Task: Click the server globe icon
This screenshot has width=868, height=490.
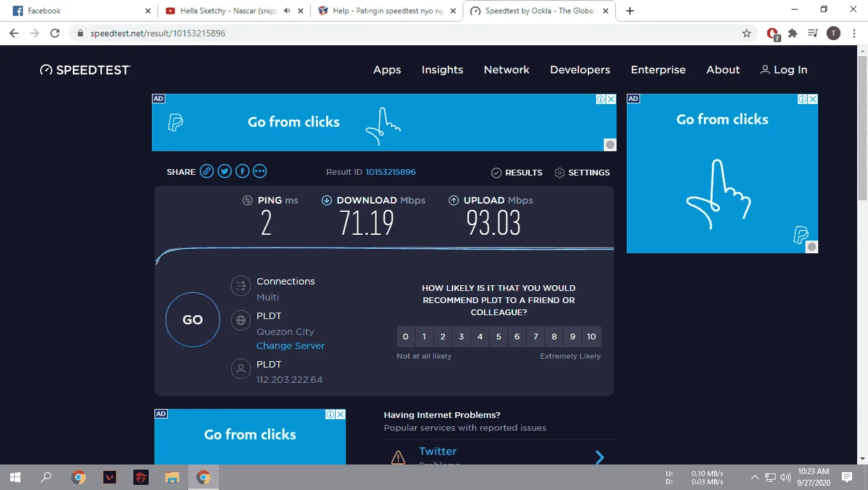Action: coord(241,320)
